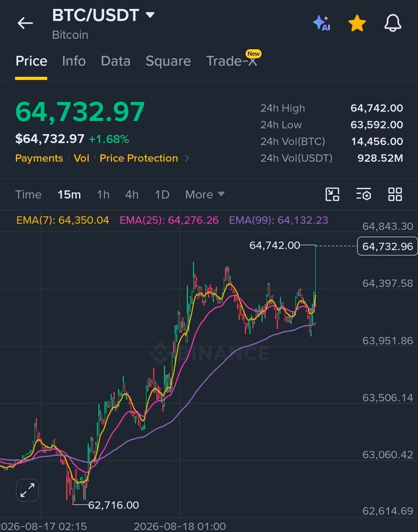
Task: Open the BTC/USDT pair selector dropdown
Action: [x=103, y=16]
